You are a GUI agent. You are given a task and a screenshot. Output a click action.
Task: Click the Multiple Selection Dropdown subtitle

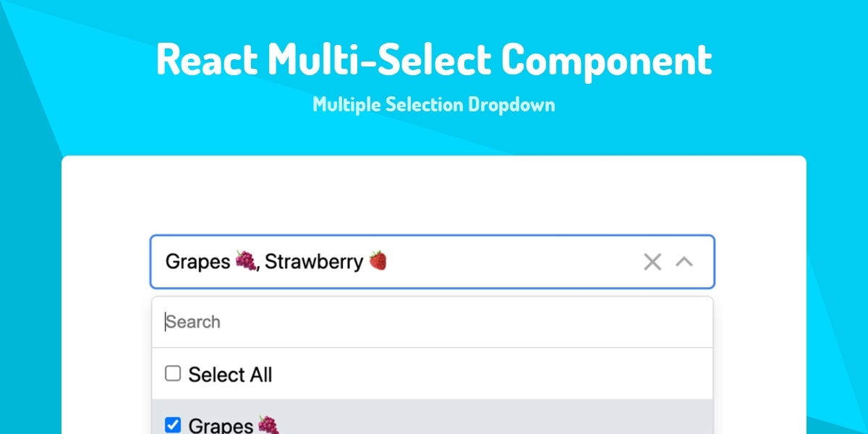click(434, 104)
